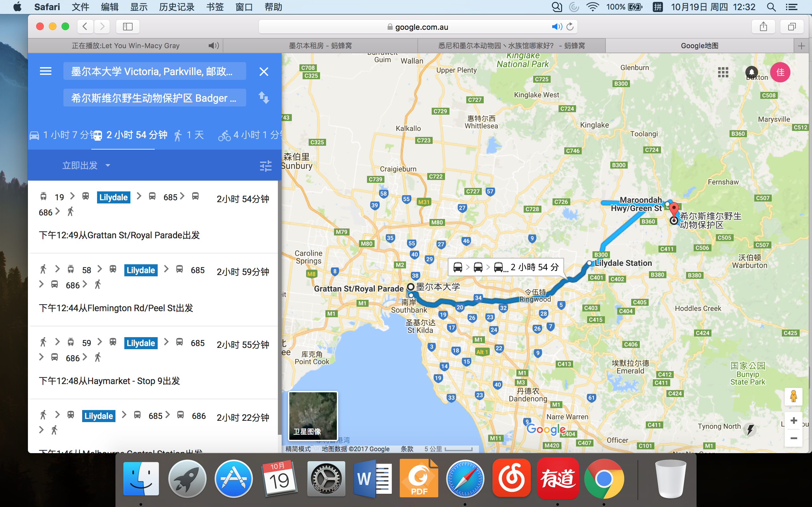Viewport: 812px width, 507px height.
Task: Select the driving travel mode
Action: tap(35, 135)
